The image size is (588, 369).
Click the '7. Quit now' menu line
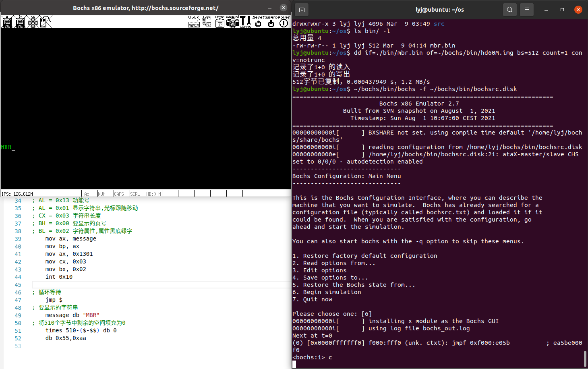pyautogui.click(x=312, y=299)
